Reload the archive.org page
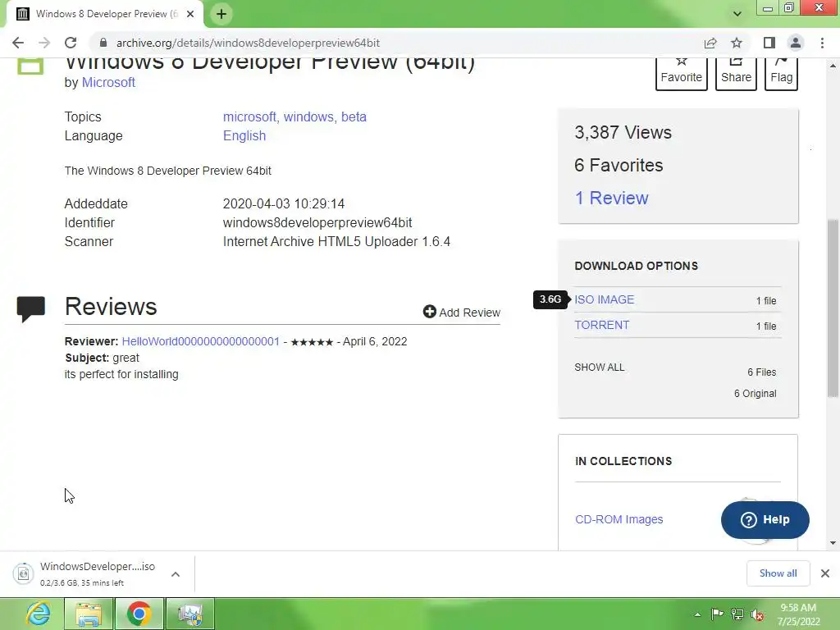 tap(71, 43)
